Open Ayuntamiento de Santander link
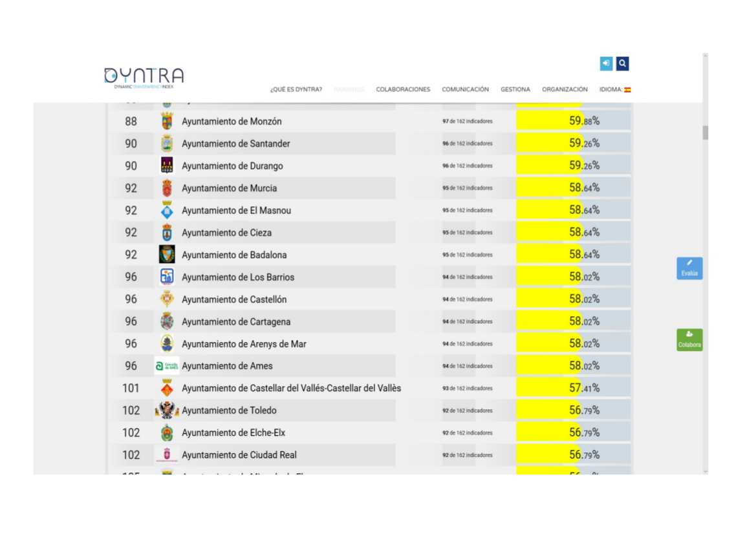 click(236, 144)
